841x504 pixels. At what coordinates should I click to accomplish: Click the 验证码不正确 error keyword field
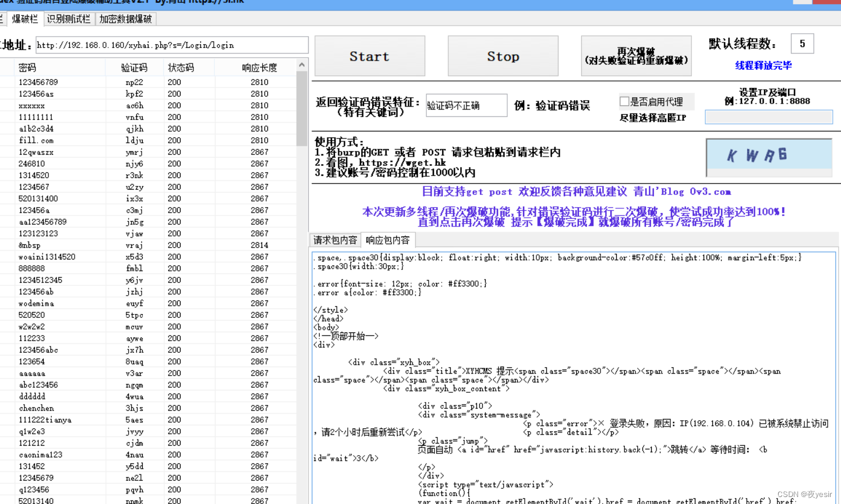point(467,105)
